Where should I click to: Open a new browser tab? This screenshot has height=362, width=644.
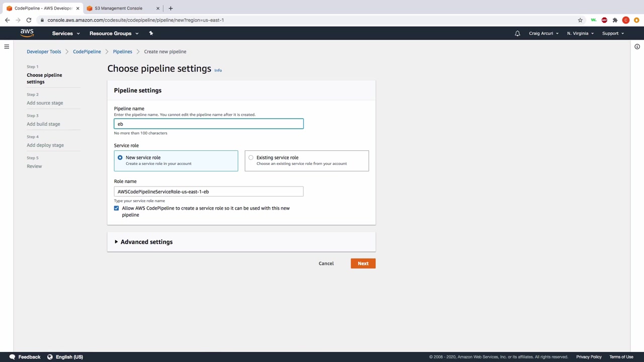[171, 8]
